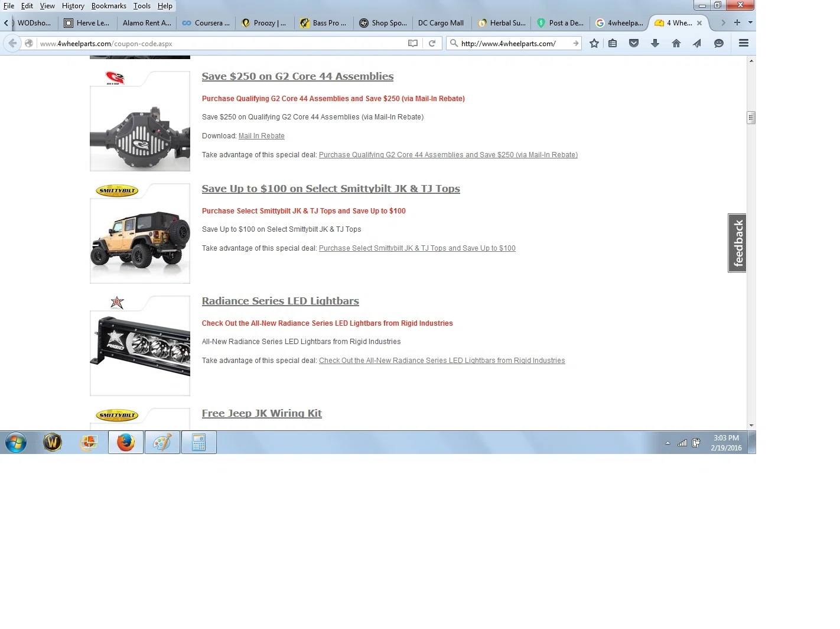This screenshot has height=629, width=840.
Task: Switch to the Bass Pro tab
Action: [324, 23]
